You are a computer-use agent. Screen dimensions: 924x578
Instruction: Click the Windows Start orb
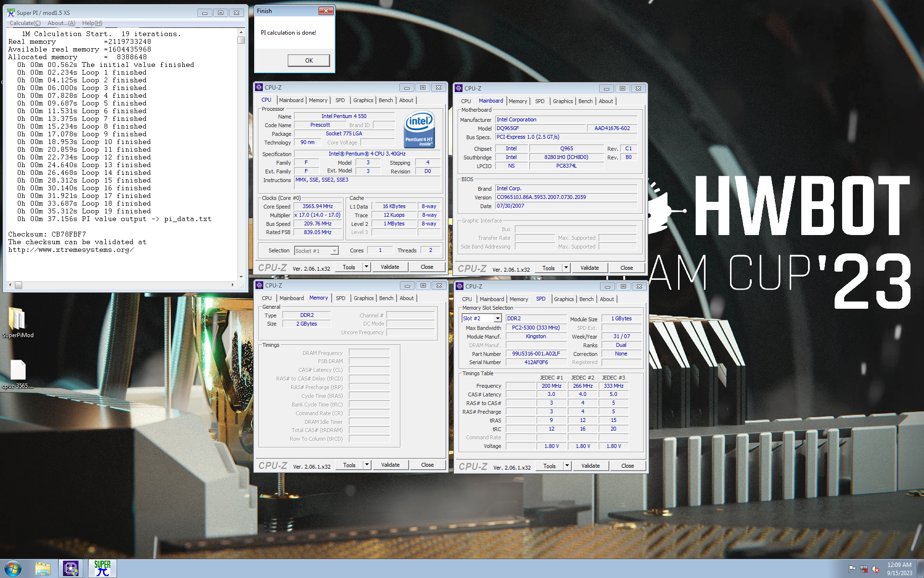tap(13, 569)
